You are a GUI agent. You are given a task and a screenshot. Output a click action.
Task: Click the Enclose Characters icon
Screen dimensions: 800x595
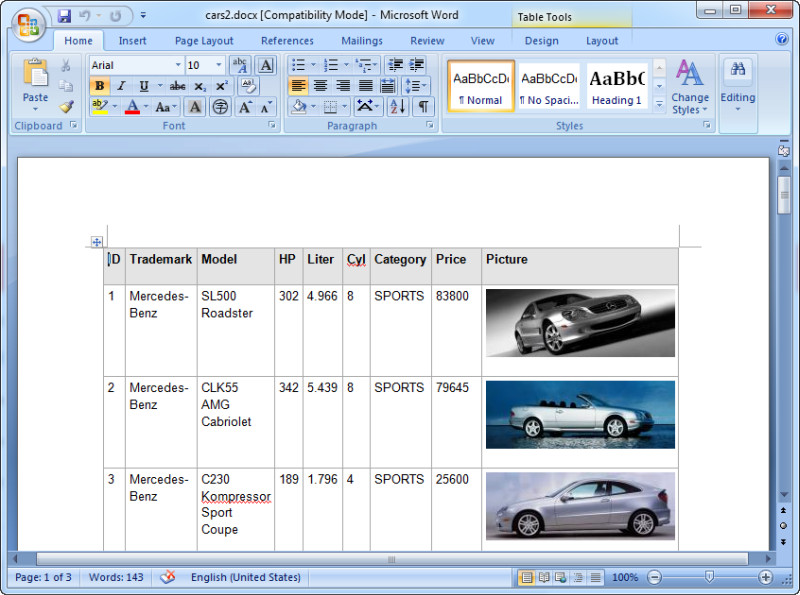(x=220, y=107)
